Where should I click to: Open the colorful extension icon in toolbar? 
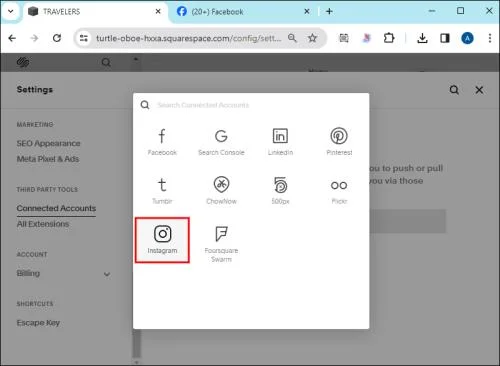point(366,38)
